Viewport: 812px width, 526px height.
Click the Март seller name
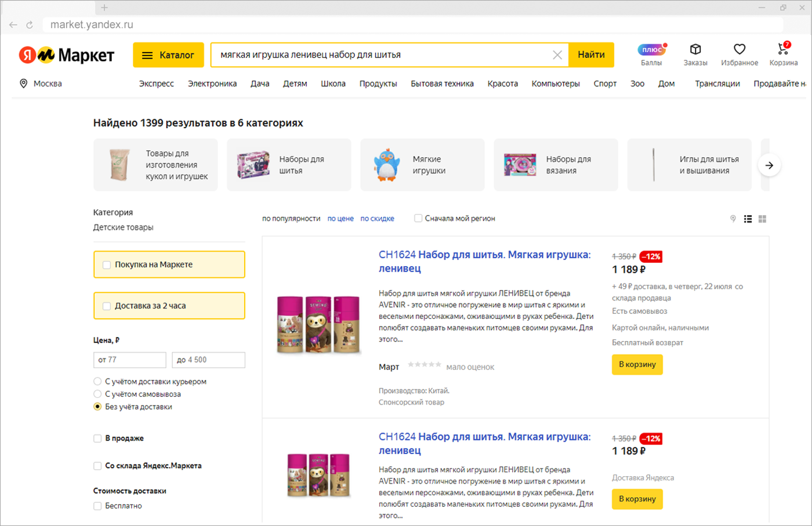(389, 367)
